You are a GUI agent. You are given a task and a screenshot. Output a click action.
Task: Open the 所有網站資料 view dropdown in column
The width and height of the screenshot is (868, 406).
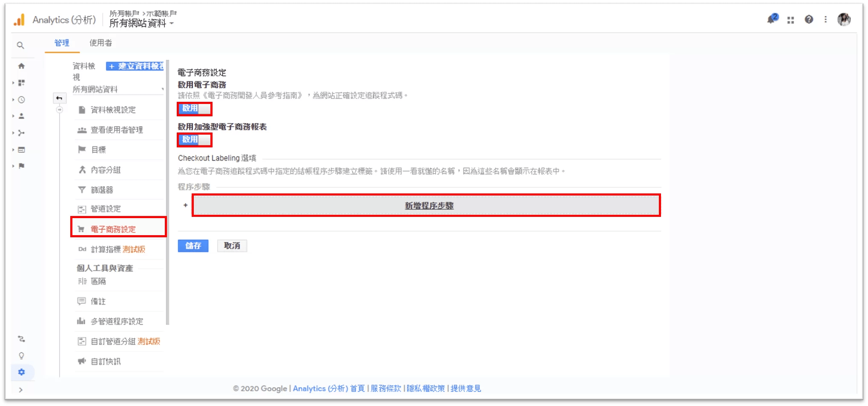(118, 89)
